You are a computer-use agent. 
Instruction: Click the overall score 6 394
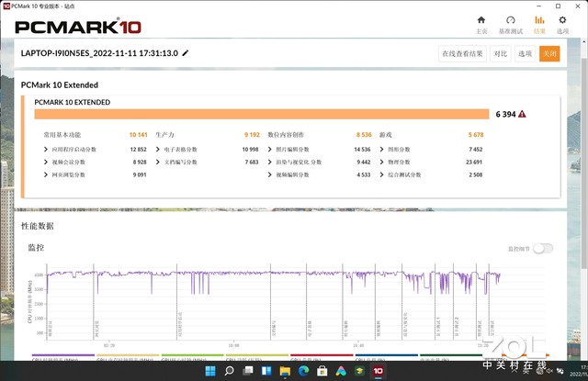(505, 114)
